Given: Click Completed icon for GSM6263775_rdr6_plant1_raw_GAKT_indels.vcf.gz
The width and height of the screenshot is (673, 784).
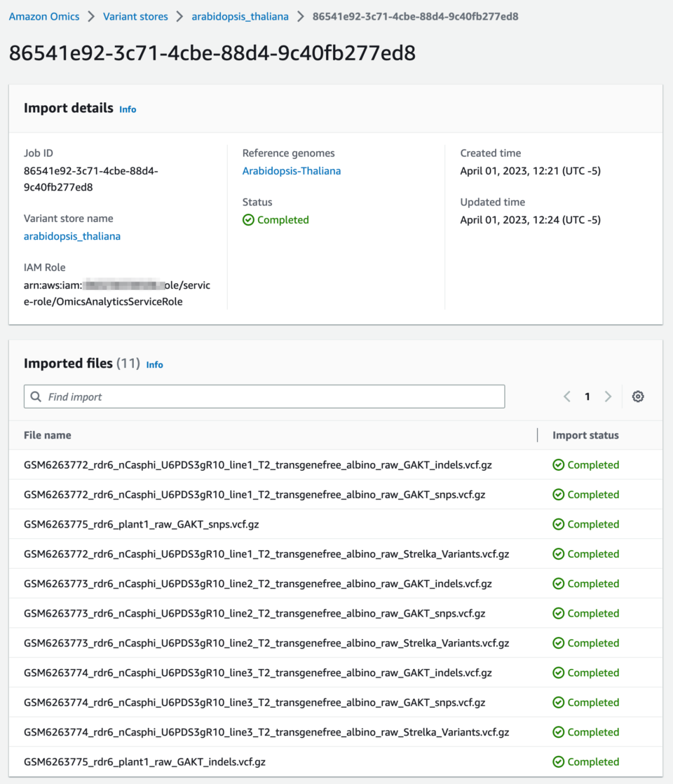Looking at the screenshot, I should tap(558, 762).
